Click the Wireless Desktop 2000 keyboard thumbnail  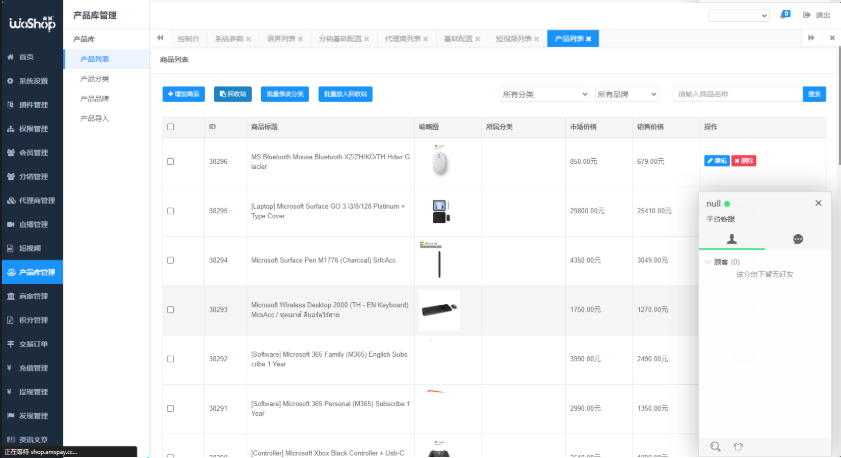pos(439,310)
